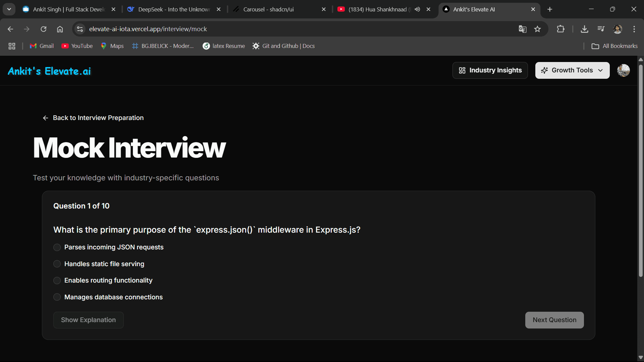
Task: Close the Ankit Singh Full Stack tab
Action: (x=113, y=9)
